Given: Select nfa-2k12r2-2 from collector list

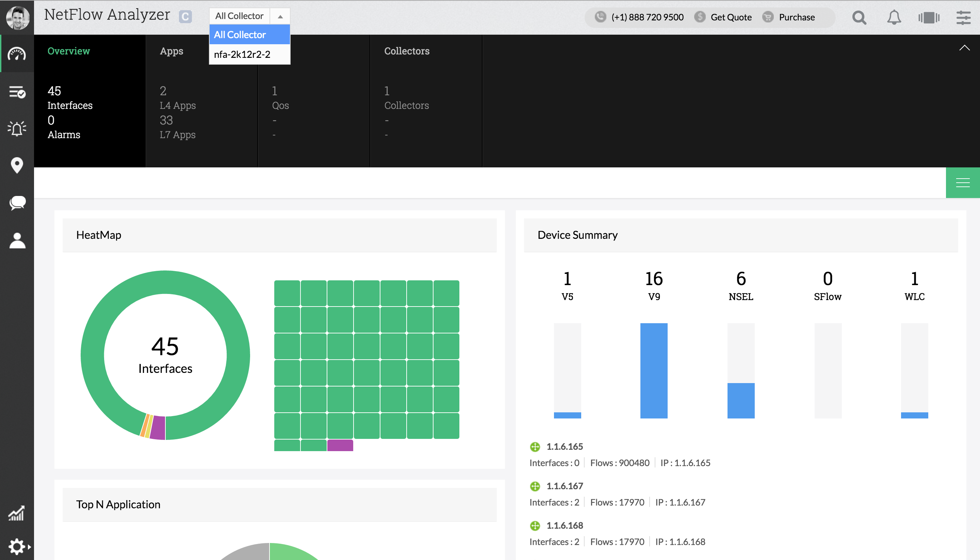Looking at the screenshot, I should [x=242, y=54].
